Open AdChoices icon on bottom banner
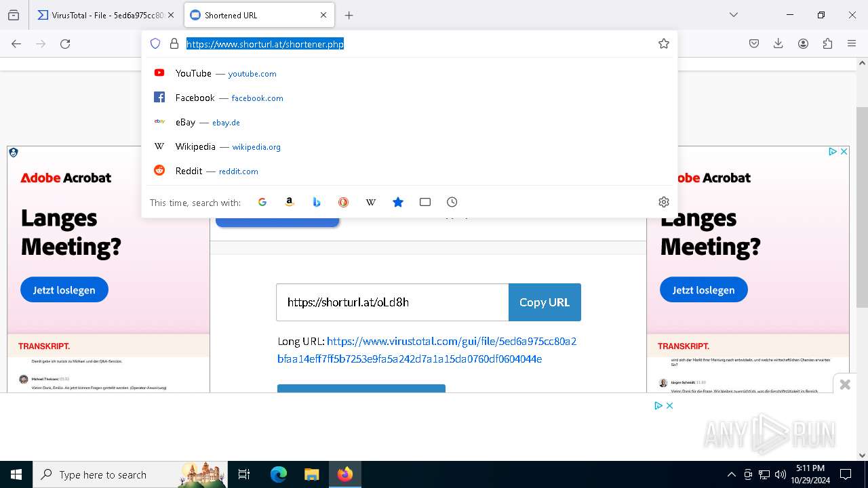Viewport: 868px width, 488px height. pyautogui.click(x=658, y=405)
